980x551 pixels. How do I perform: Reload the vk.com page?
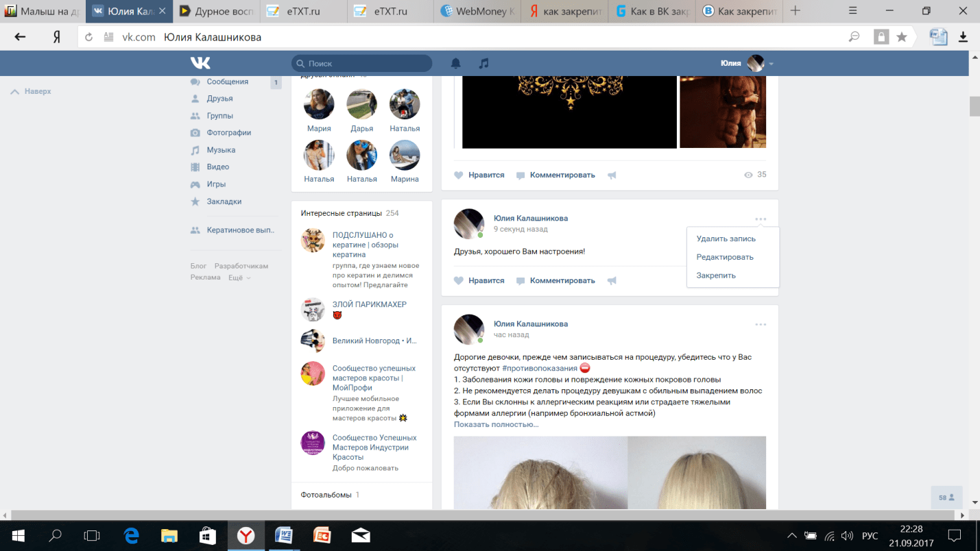(88, 37)
